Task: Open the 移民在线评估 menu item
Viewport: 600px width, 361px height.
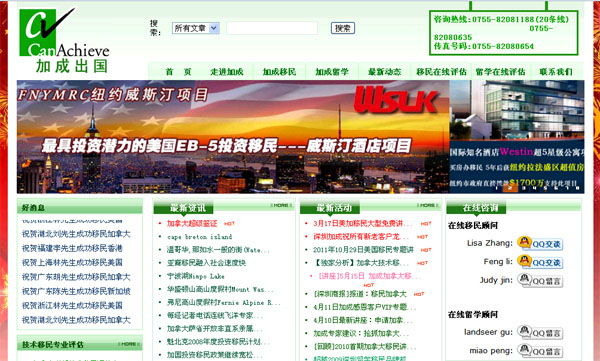Action: [x=441, y=72]
